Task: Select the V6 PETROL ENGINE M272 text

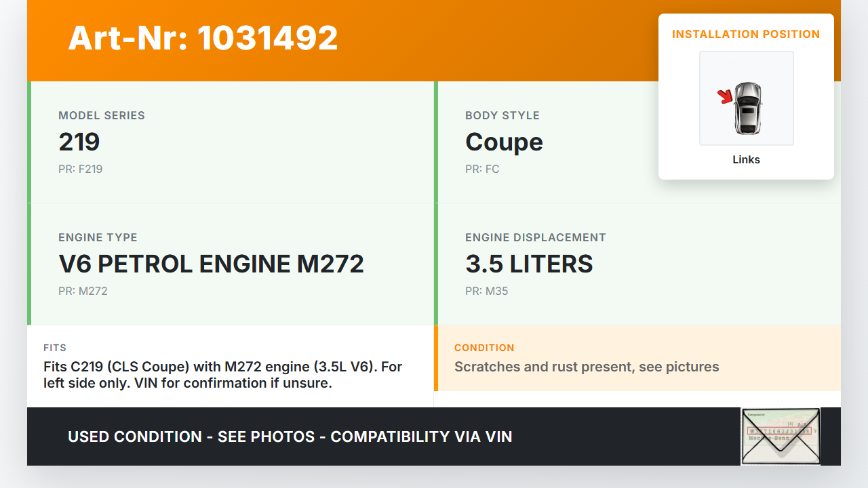Action: [x=211, y=264]
